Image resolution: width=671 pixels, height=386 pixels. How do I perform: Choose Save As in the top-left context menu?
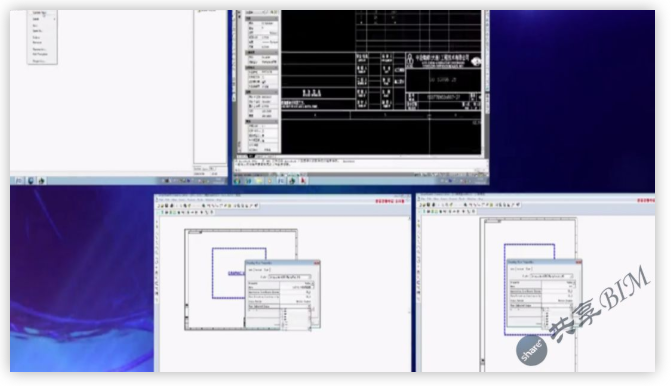37,31
